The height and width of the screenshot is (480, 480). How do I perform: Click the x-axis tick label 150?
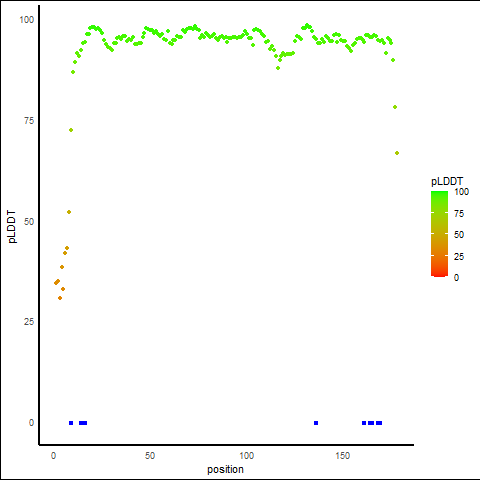pyautogui.click(x=343, y=456)
